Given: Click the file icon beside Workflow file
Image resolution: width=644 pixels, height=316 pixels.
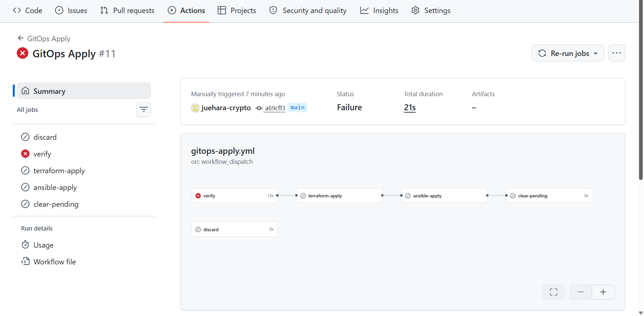Looking at the screenshot, I should tap(25, 261).
